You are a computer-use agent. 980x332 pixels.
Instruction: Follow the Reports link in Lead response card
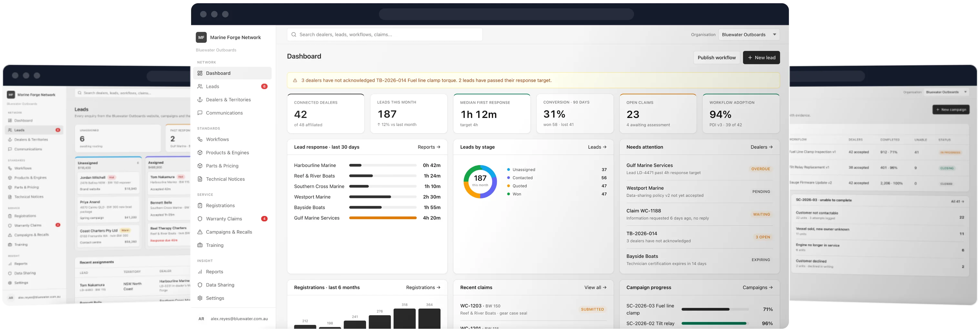[x=429, y=147]
